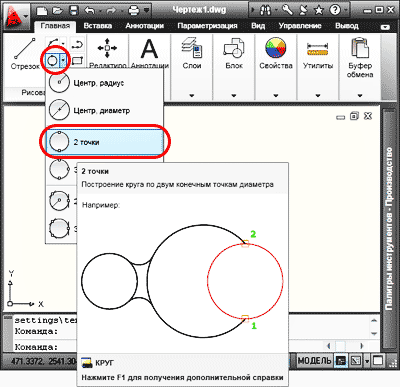This screenshot has height=387, width=400.
Task: Open the quick access toolbar customize dropdown
Action: (x=146, y=11)
